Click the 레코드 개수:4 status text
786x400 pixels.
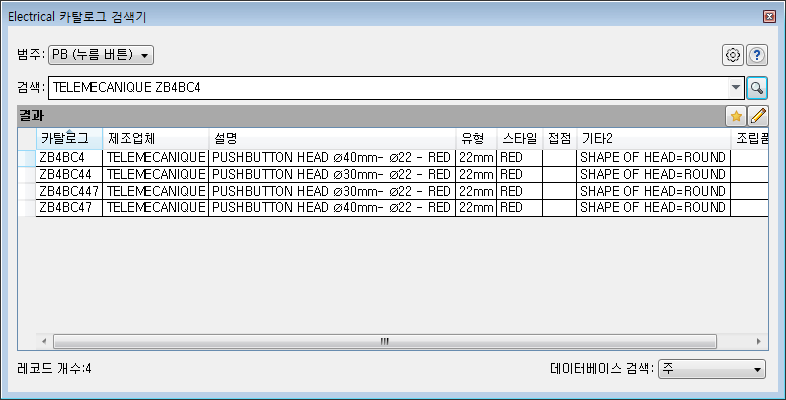[x=54, y=369]
